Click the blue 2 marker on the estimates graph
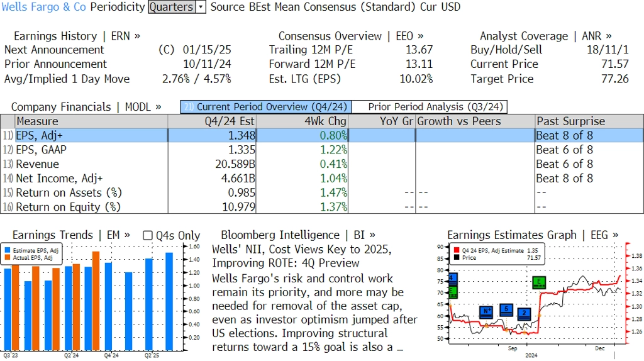The image size is (644, 361). pos(524,314)
